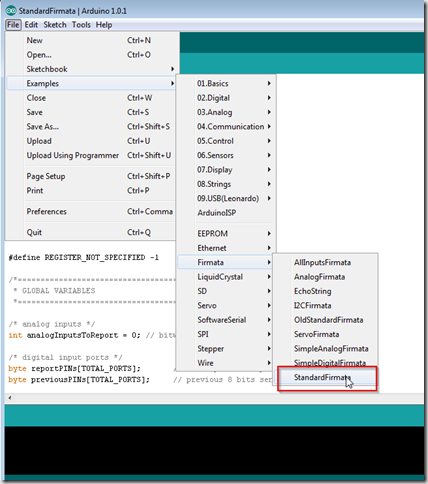The width and height of the screenshot is (428, 484).
Task: Expand the LiquidCrystal library examples
Action: (x=226, y=276)
